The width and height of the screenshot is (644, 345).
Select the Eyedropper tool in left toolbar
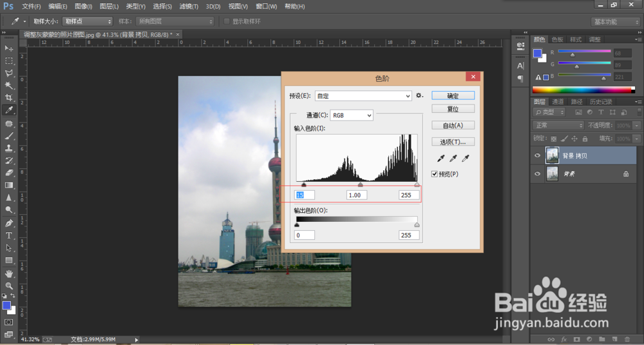point(8,110)
